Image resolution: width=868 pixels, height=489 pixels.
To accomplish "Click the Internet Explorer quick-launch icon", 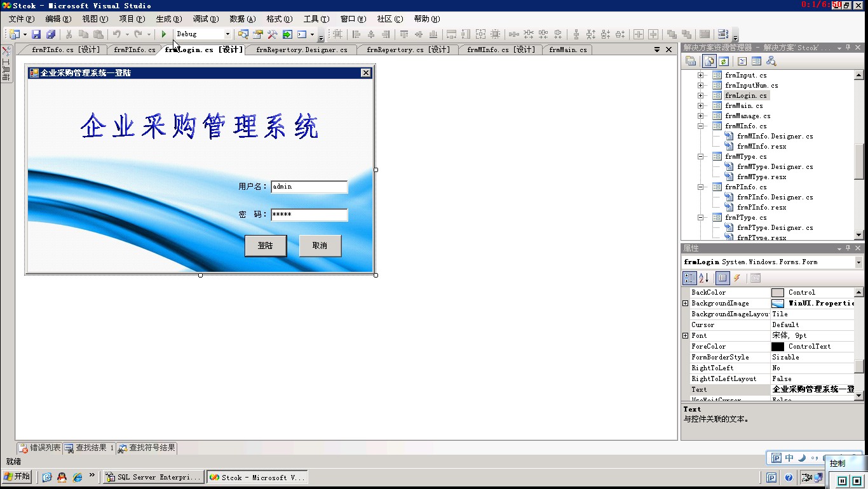I will click(x=78, y=477).
